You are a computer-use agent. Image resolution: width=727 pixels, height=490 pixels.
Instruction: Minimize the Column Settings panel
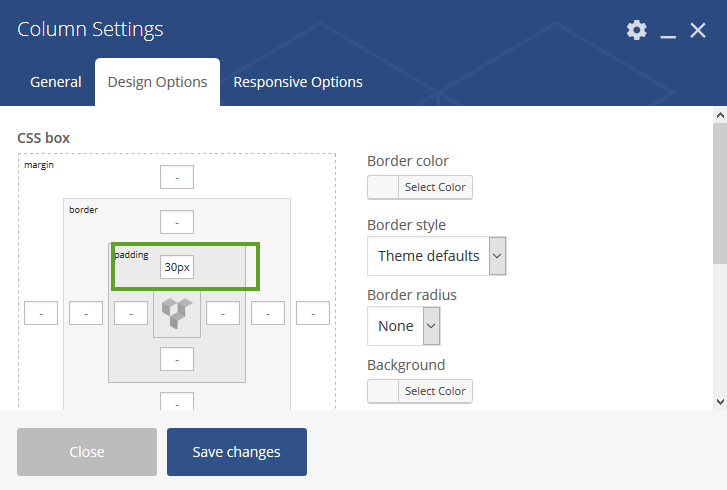point(668,31)
